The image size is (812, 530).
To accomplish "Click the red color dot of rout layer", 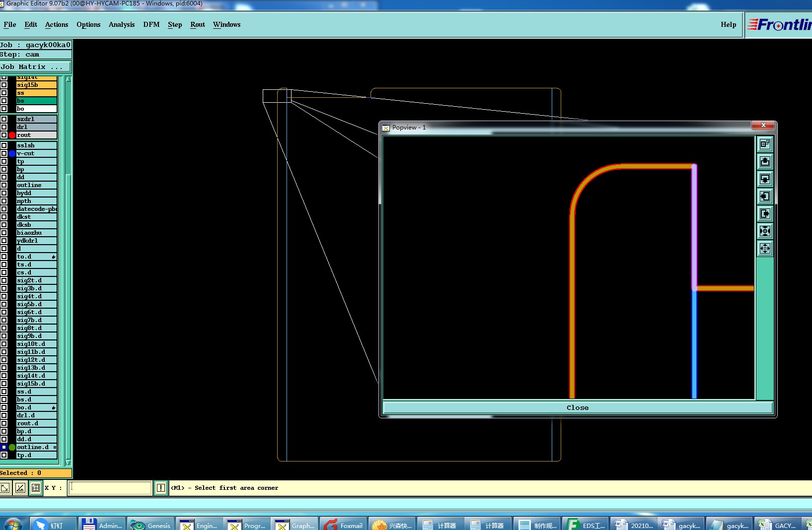I will point(12,135).
